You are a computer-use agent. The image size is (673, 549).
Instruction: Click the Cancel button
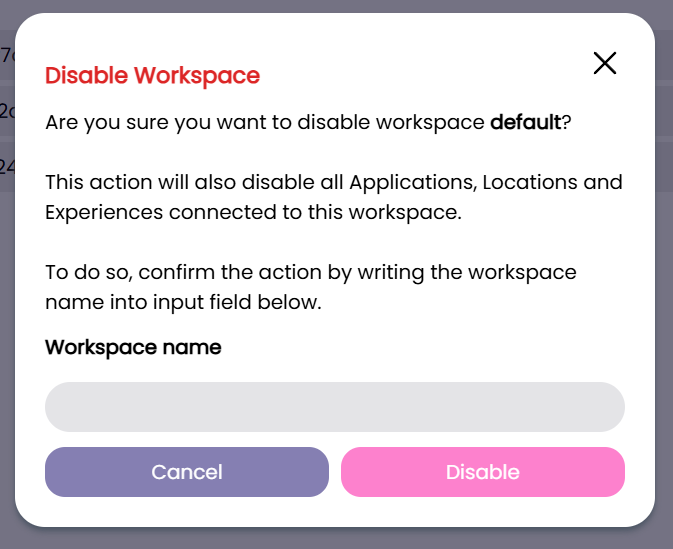click(187, 472)
